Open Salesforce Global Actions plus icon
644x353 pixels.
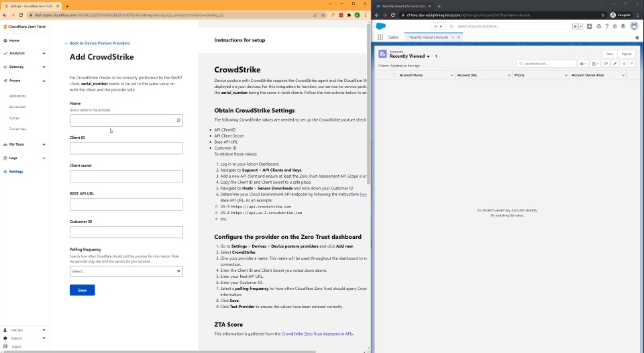click(590, 26)
